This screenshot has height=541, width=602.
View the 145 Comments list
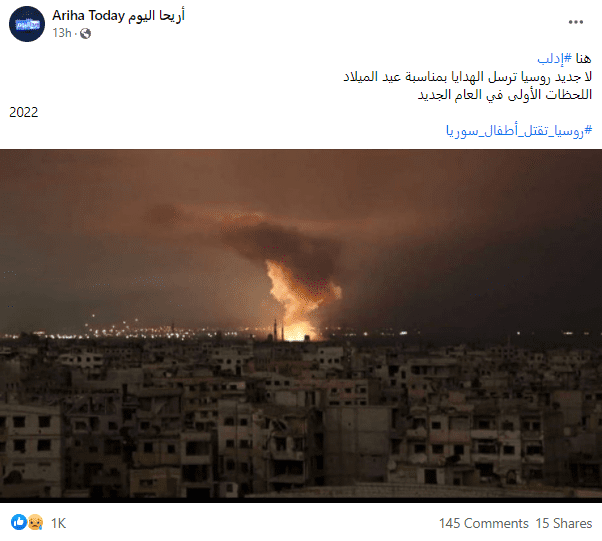tap(484, 523)
